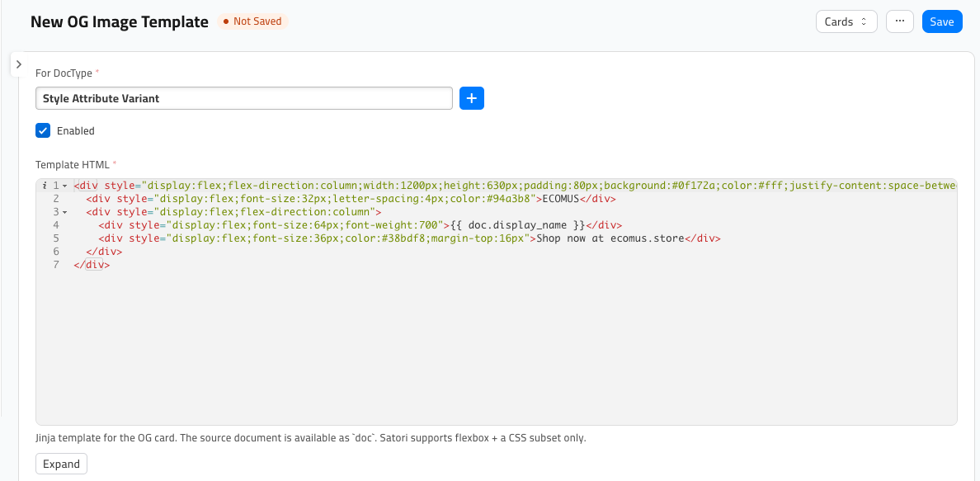The width and height of the screenshot is (980, 481).
Task: Click the Enabled label text
Action: tap(76, 130)
